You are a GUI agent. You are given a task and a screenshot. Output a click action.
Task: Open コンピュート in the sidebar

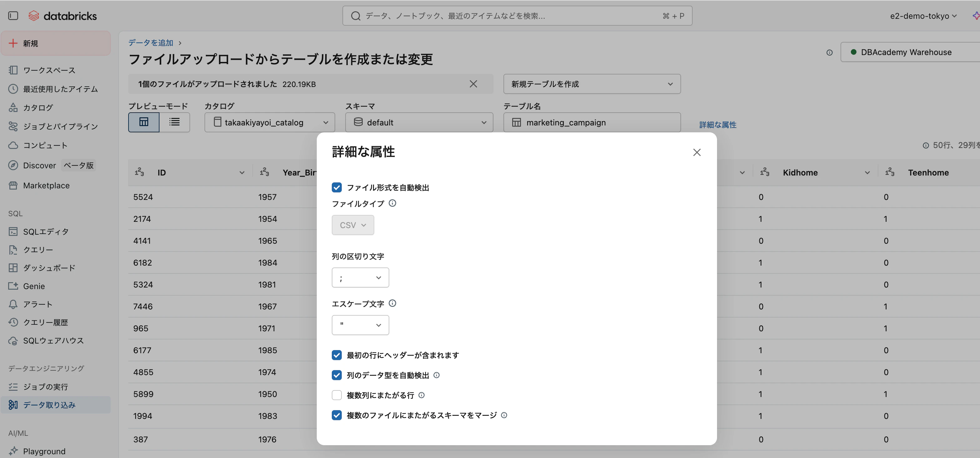point(56,145)
